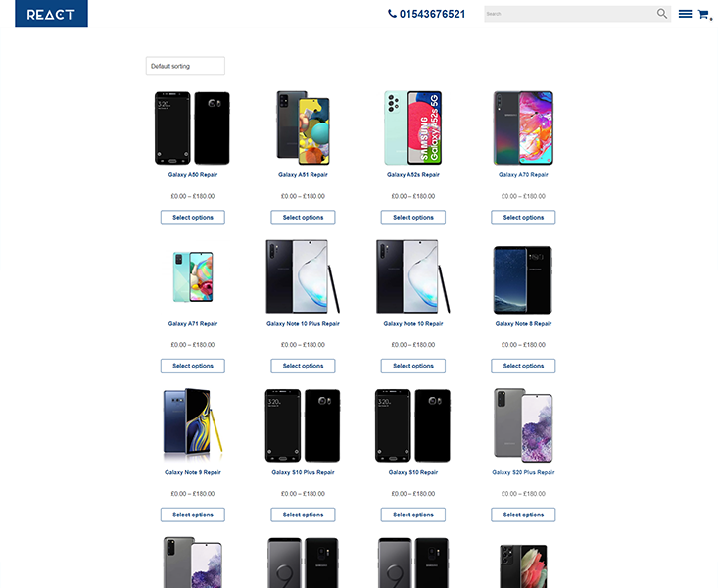The image size is (718, 588).
Task: Open the Galaxy Note 9 Repair image
Action: tap(193, 425)
